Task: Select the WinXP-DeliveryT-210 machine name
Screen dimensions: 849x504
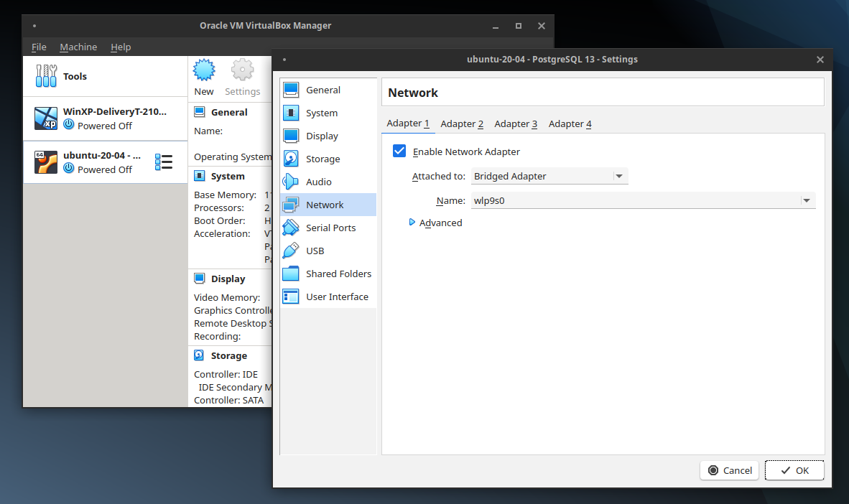Action: click(115, 111)
